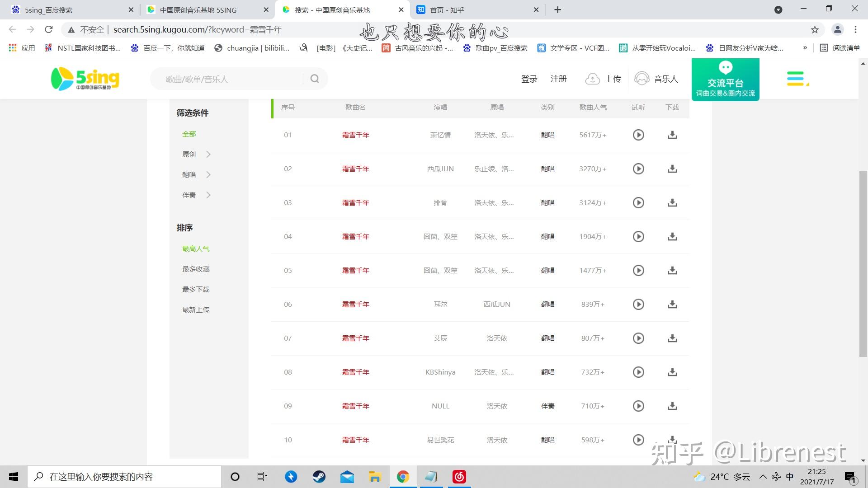Select 最多下载 sort option
The width and height of the screenshot is (868, 488).
pyautogui.click(x=196, y=289)
